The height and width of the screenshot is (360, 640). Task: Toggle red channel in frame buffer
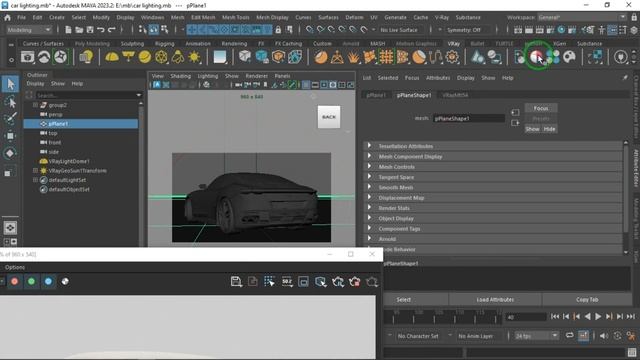15,281
